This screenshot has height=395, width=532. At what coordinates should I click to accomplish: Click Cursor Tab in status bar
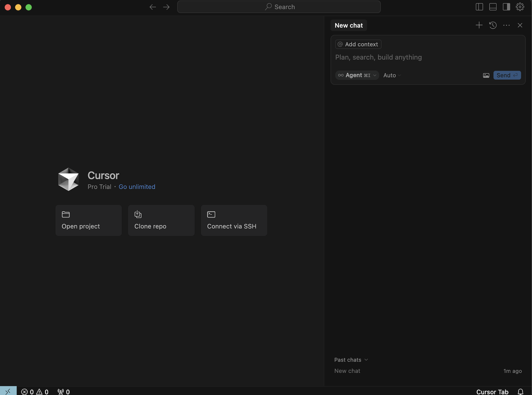click(492, 392)
